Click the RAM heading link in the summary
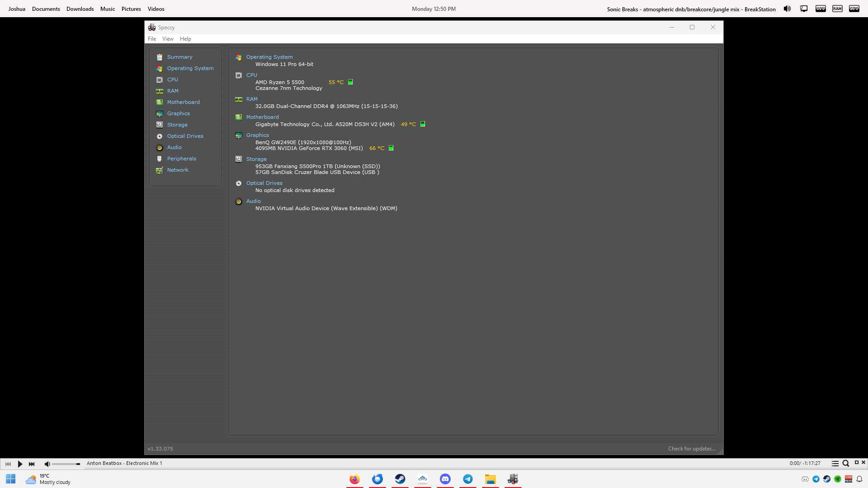This screenshot has width=868, height=488. click(252, 99)
